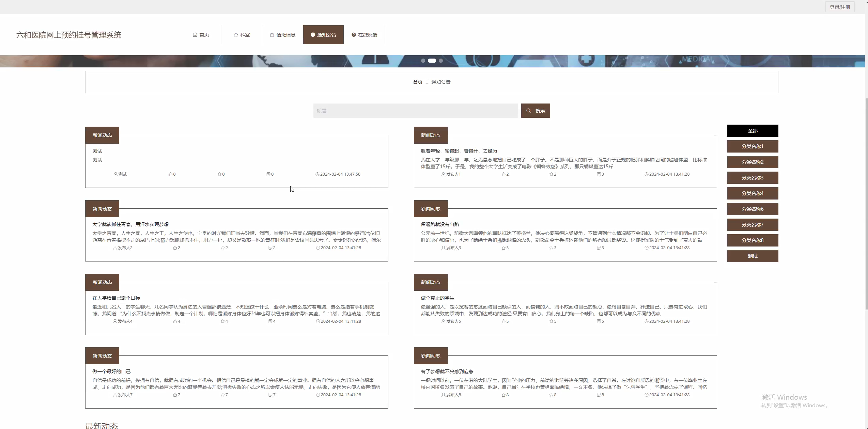
Task: Open the 在大学给自己定个目标 article
Action: pos(116,298)
